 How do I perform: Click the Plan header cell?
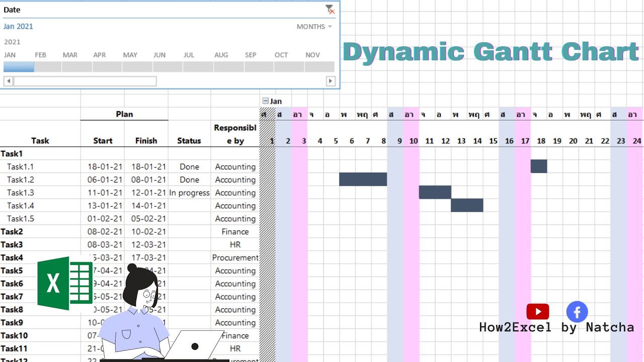pos(124,114)
